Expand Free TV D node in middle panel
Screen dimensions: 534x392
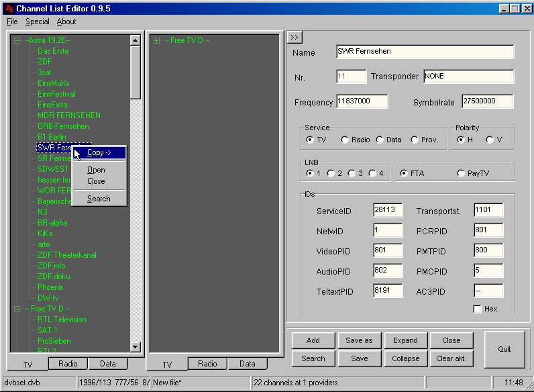click(156, 40)
